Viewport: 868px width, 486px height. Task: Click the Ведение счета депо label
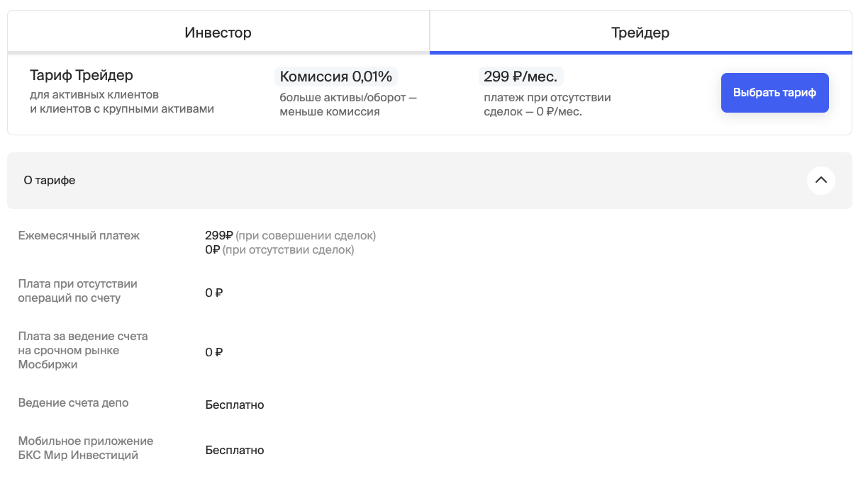(73, 403)
